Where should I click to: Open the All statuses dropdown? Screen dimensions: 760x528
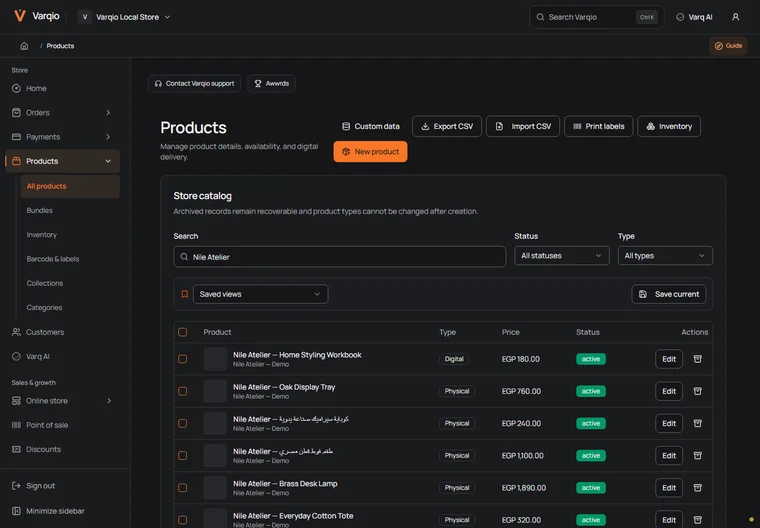click(x=561, y=256)
